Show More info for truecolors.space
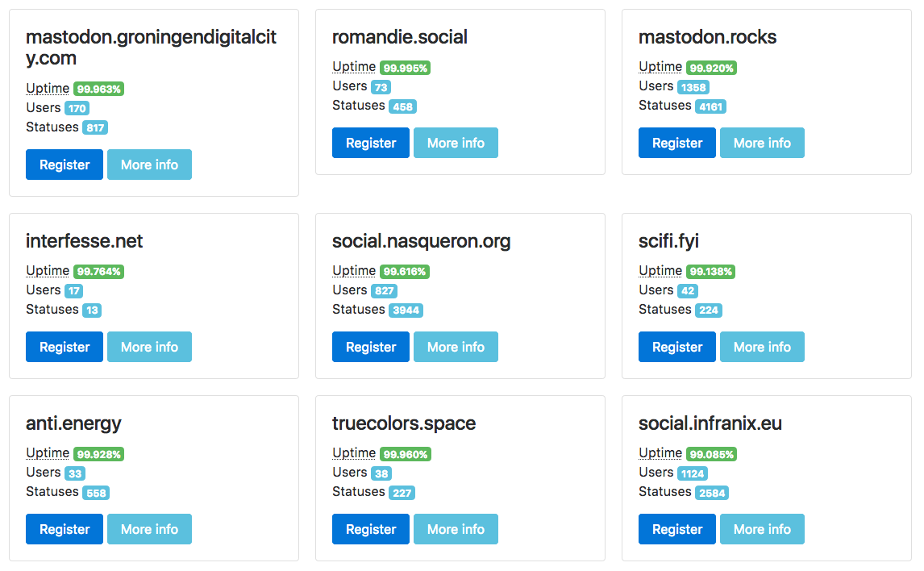The image size is (924, 571). tap(456, 529)
